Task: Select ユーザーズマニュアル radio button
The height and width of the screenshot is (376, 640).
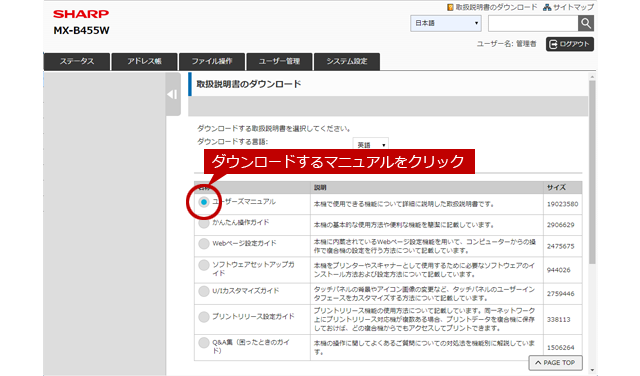Action: pos(204,202)
